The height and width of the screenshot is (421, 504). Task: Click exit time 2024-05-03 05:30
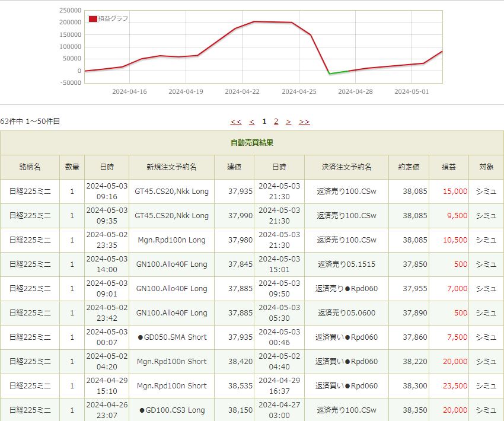(279, 312)
